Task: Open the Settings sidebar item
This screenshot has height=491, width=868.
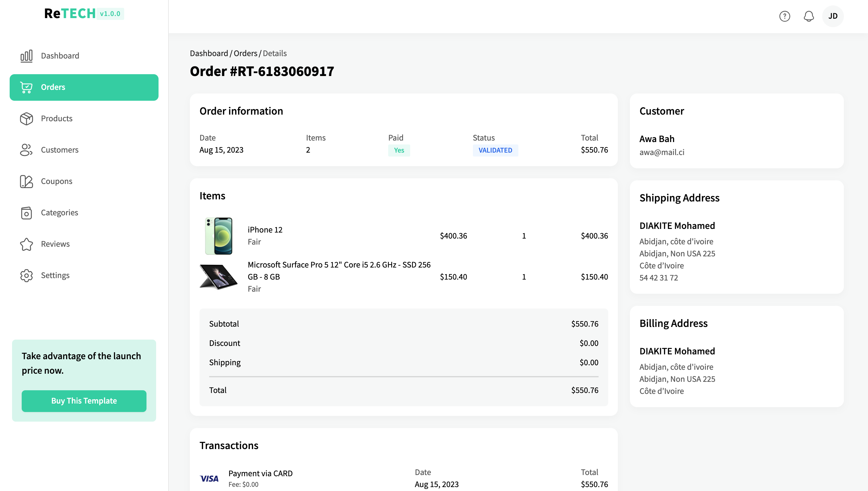Action: coord(84,276)
